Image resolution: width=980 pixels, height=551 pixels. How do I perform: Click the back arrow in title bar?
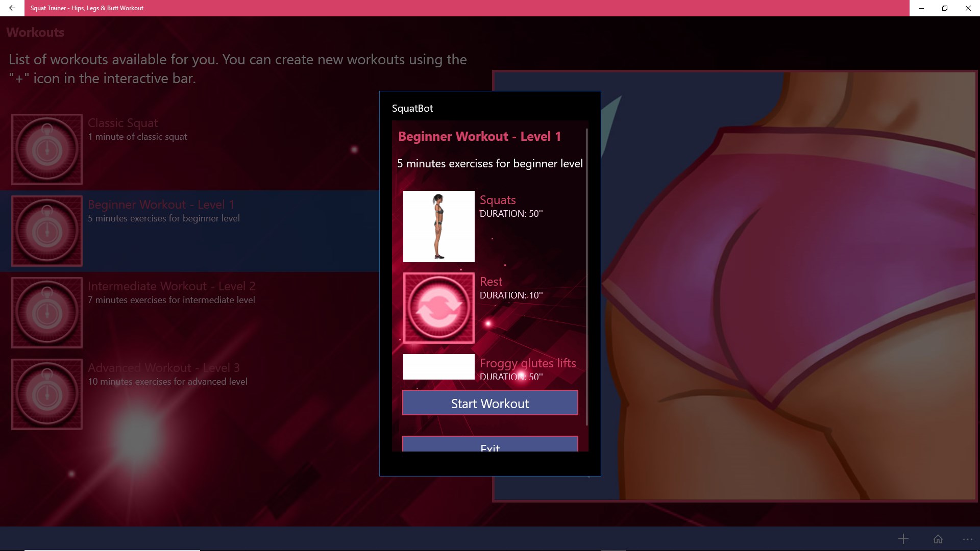pos(12,8)
